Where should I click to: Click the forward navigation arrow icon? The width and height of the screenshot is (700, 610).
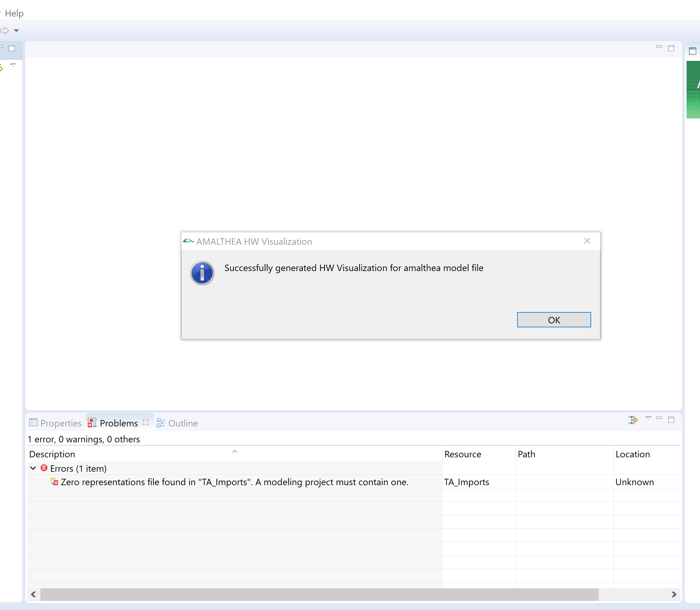pyautogui.click(x=5, y=31)
